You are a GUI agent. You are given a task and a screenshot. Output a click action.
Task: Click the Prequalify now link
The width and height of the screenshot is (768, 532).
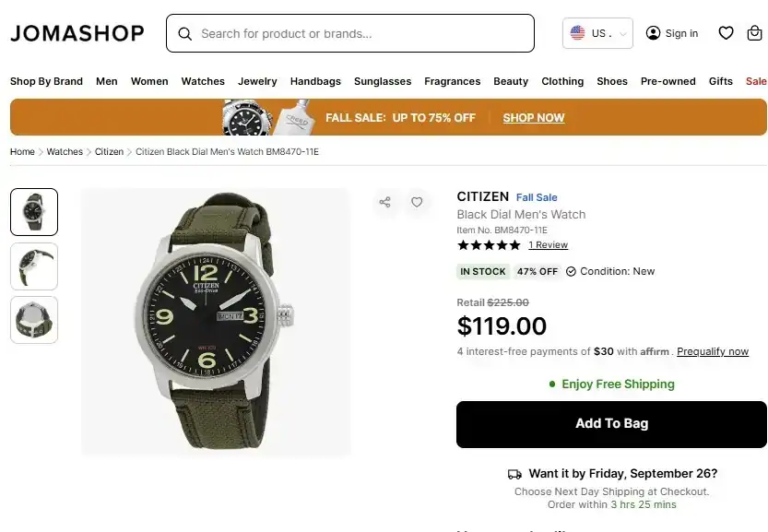(x=713, y=351)
